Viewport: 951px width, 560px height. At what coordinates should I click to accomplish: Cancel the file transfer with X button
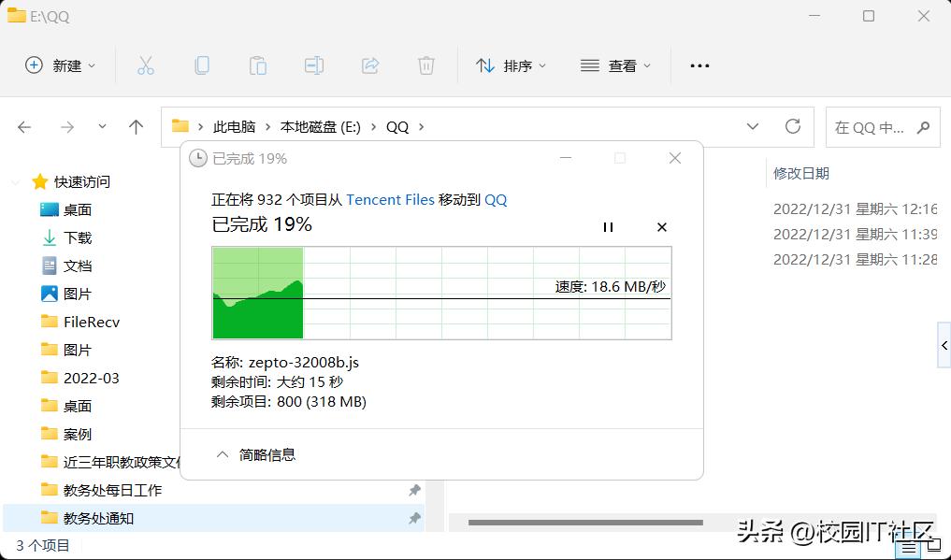[x=661, y=226]
